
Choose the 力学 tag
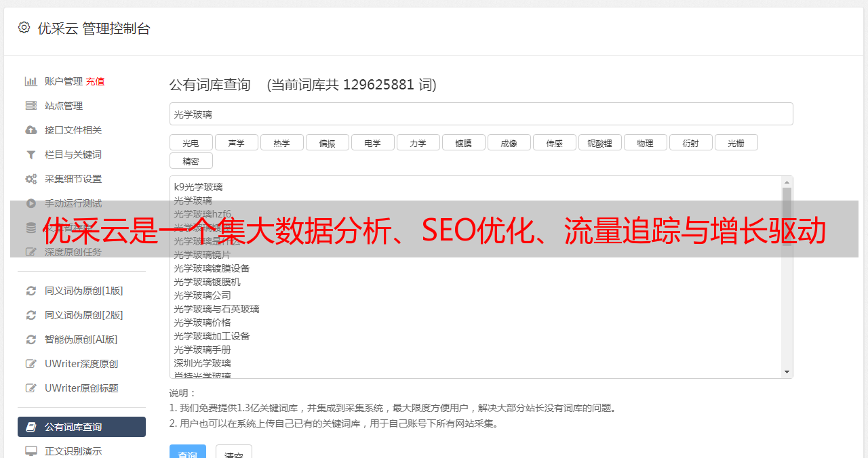(x=418, y=142)
